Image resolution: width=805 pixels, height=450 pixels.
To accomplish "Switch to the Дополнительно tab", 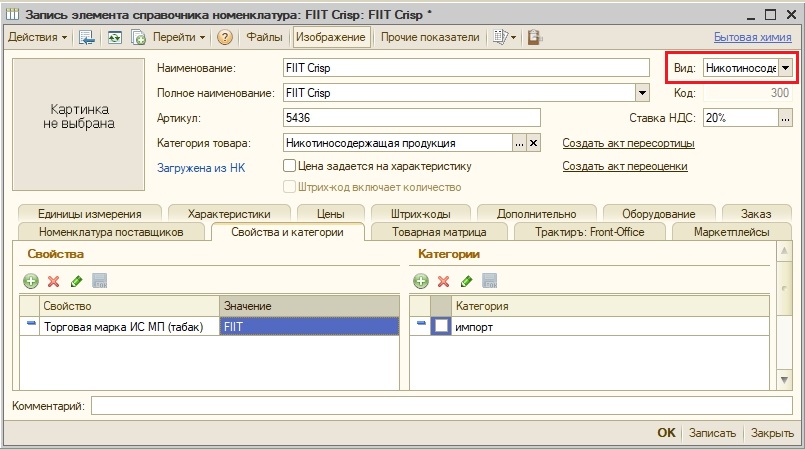I will [x=536, y=213].
